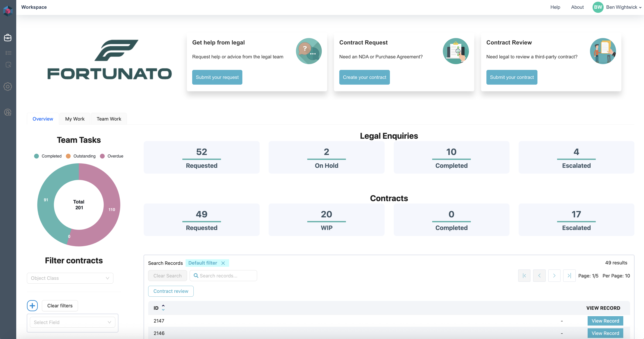Switch to the Team Work tab
This screenshot has height=339, width=644.
point(109,119)
